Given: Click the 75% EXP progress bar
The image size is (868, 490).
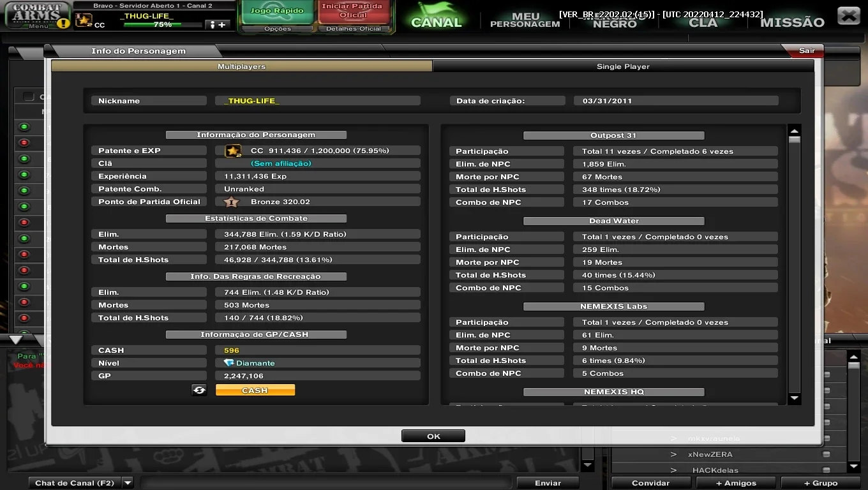Looking at the screenshot, I should coord(162,24).
